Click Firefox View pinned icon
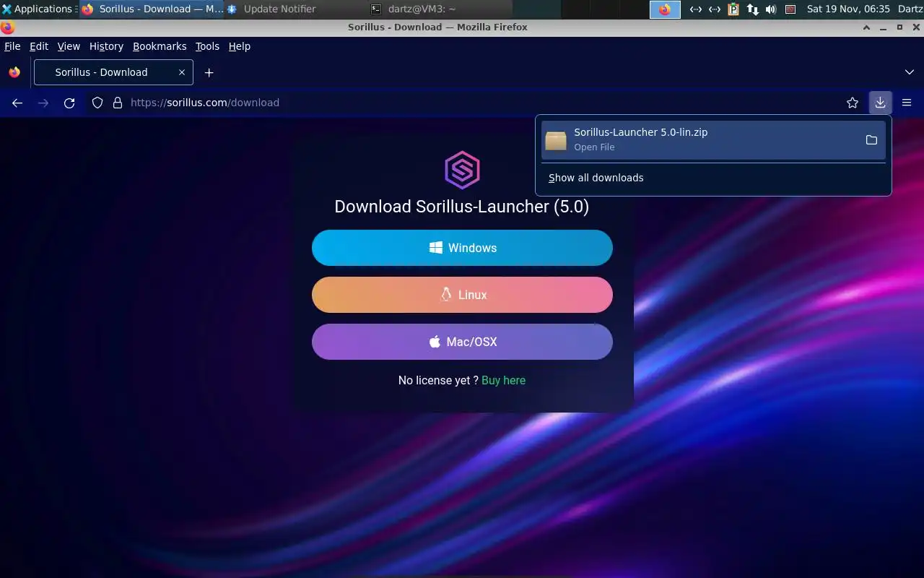This screenshot has width=924, height=578. [x=14, y=72]
